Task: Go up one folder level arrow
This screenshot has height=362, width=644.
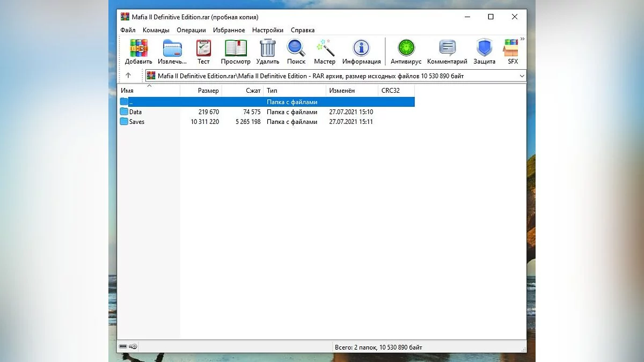Action: 128,76
